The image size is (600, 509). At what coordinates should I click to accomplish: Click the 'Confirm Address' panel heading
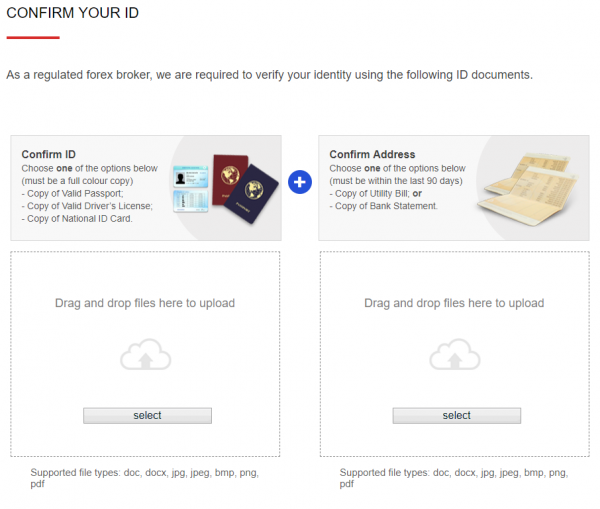tap(370, 155)
